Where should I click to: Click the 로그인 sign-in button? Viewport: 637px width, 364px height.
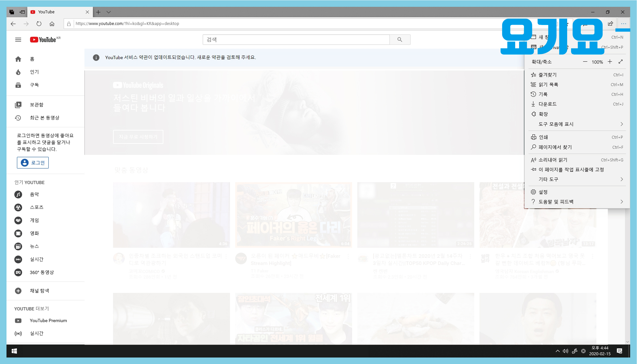[x=33, y=163]
